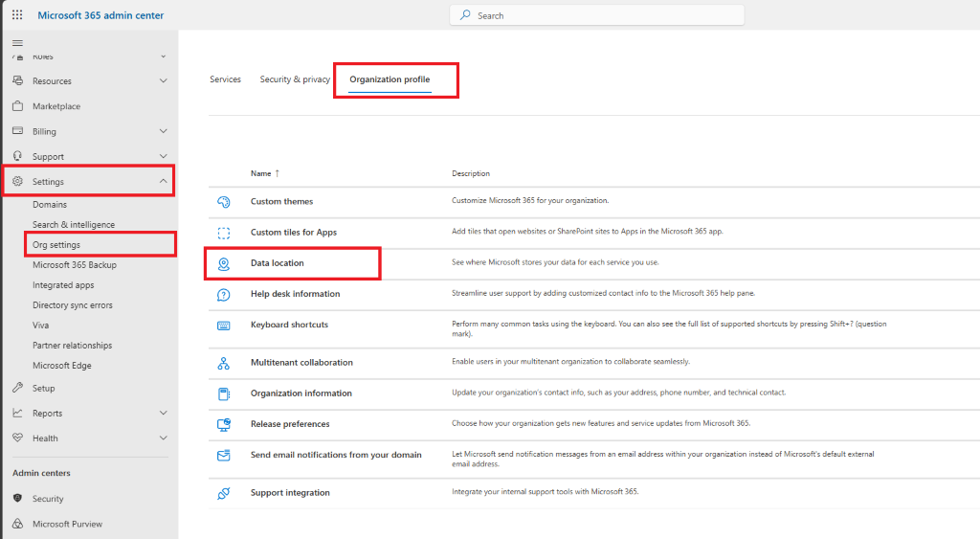This screenshot has width=980, height=539.
Task: Click the Organization information icon
Action: (224, 393)
